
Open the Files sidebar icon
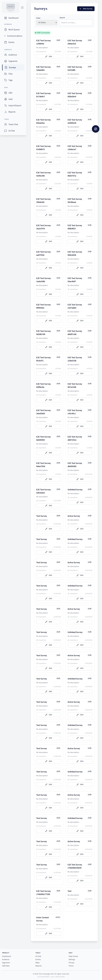[6, 74]
